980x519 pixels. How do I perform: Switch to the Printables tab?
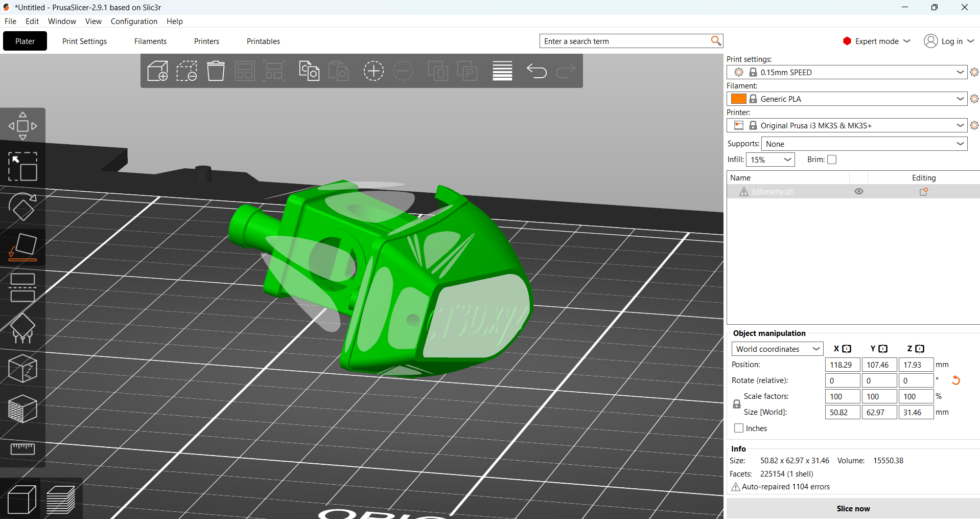click(263, 41)
